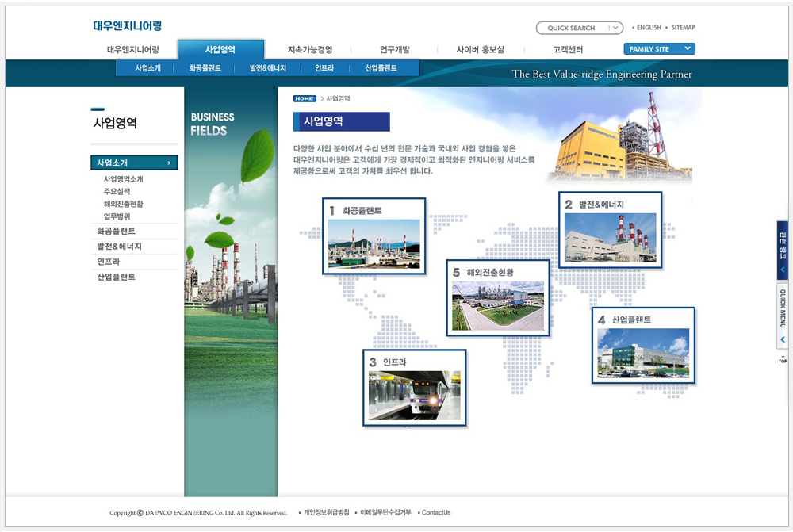Open the SITEMAP link
Viewport: 793px width, 532px height.
682,28
